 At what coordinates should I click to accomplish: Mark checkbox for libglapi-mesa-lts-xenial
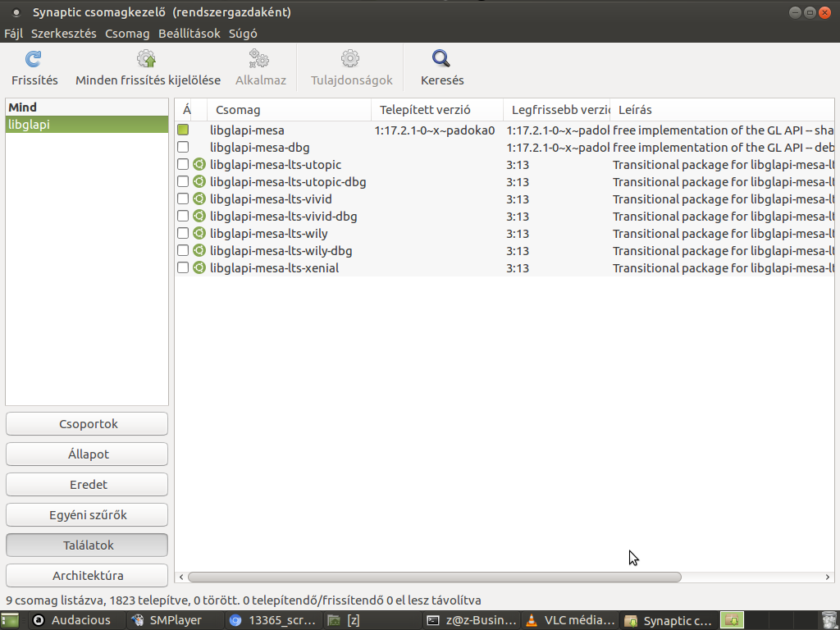pyautogui.click(x=183, y=267)
